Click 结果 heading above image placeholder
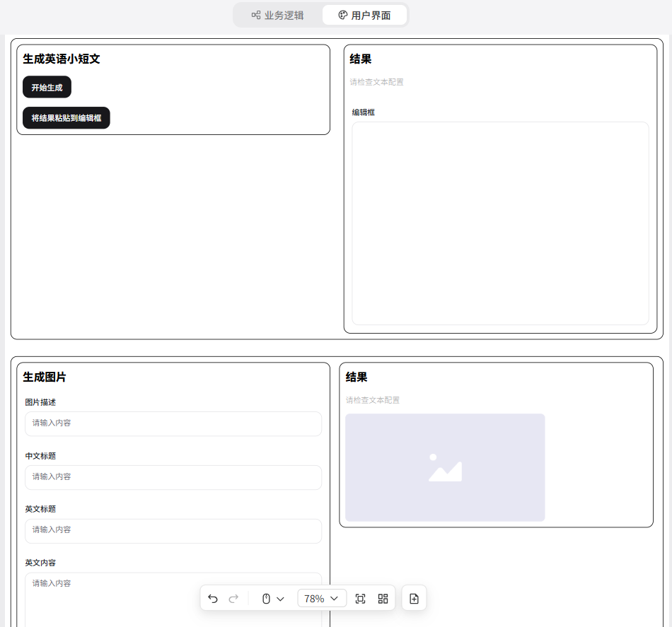This screenshot has width=672, height=627. coord(357,377)
